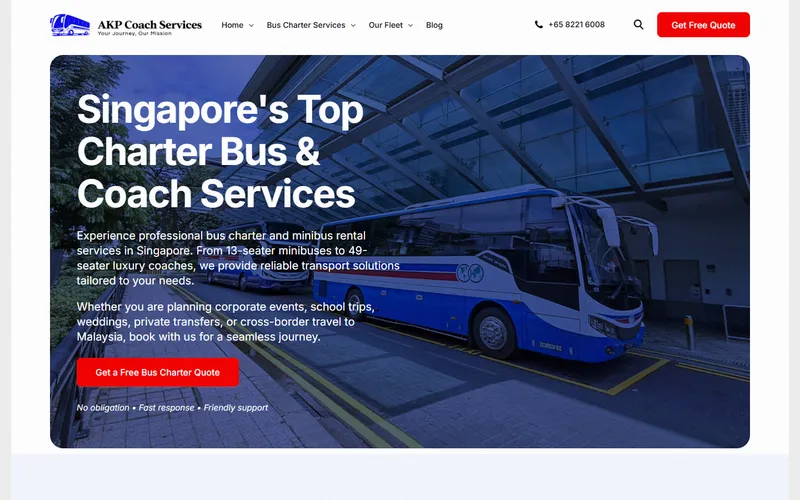
Task: Click the AKP Coach Services bus logo
Action: 70,25
